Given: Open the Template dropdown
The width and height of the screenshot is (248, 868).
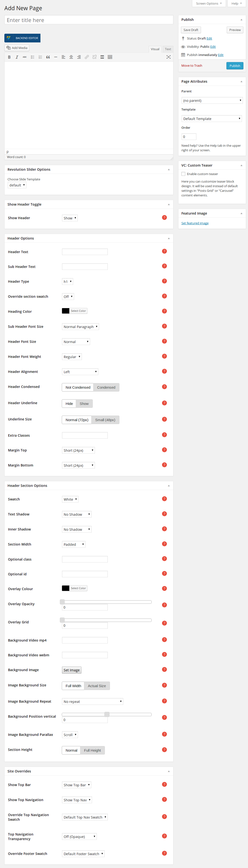Looking at the screenshot, I should [212, 119].
